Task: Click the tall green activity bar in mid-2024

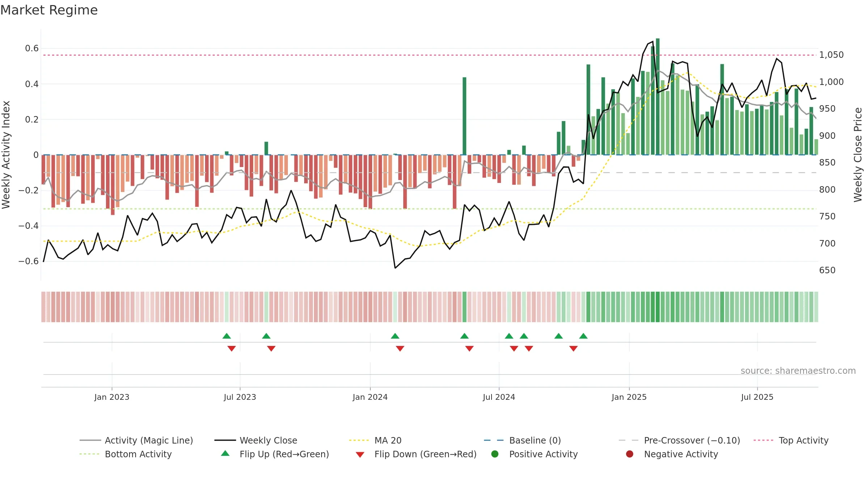Action: click(464, 116)
